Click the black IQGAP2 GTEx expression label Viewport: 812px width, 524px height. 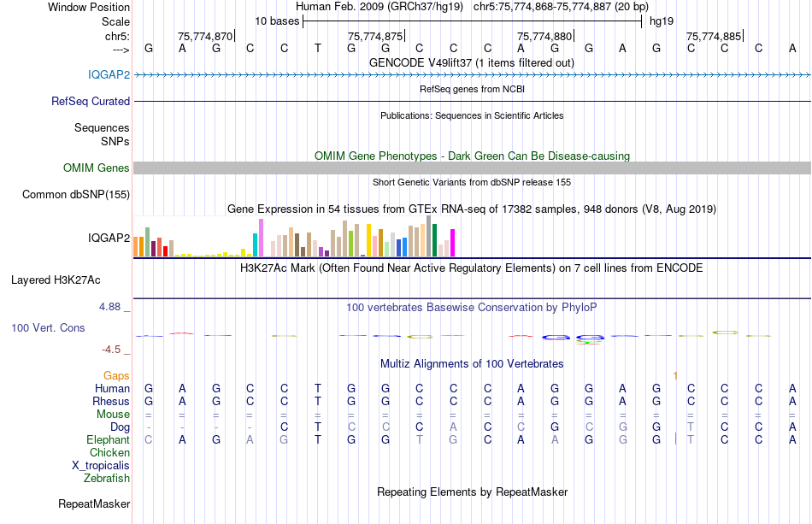click(109, 238)
